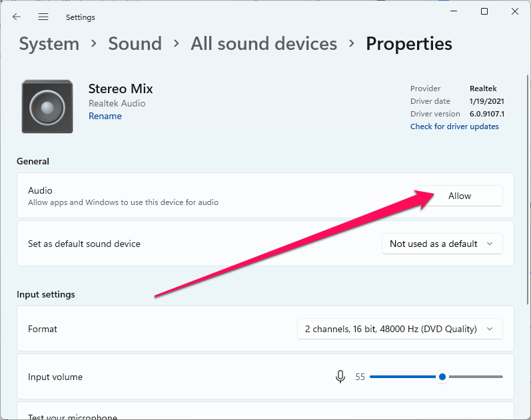This screenshot has height=420, width=531.
Task: Click the General section heading
Action: (33, 161)
